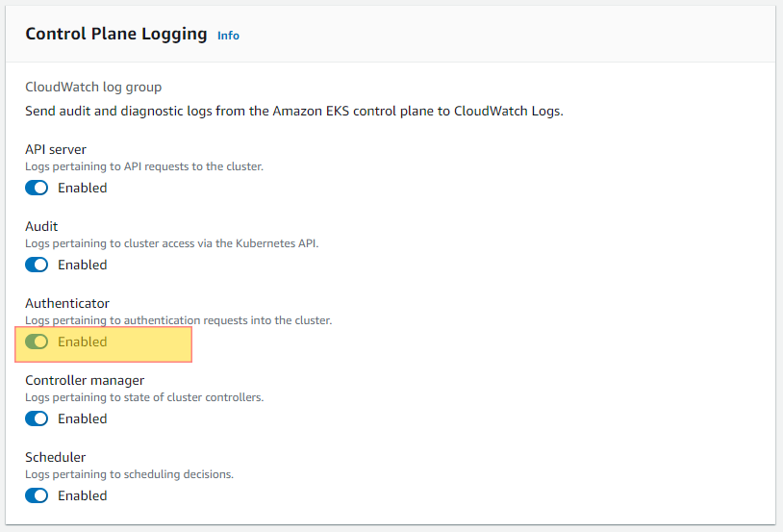This screenshot has width=783, height=532.
Task: Click the Enabled label under Audit
Action: 83,265
